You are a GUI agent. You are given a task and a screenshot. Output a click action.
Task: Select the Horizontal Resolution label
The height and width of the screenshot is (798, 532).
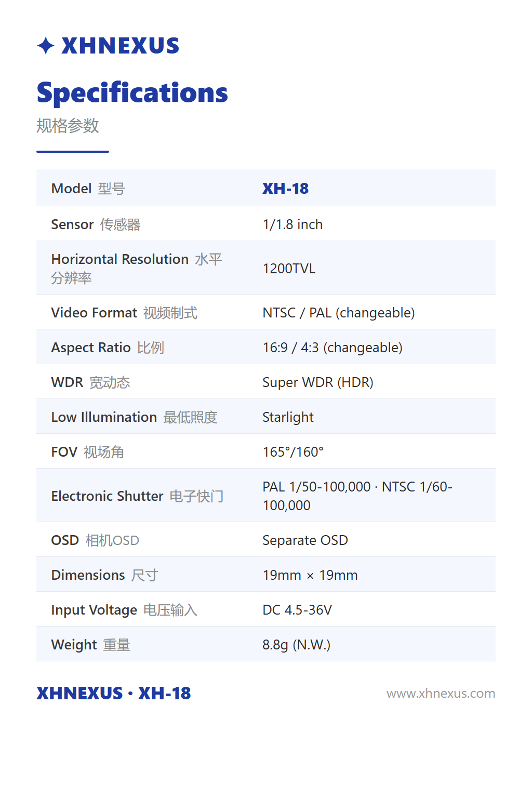point(137,268)
